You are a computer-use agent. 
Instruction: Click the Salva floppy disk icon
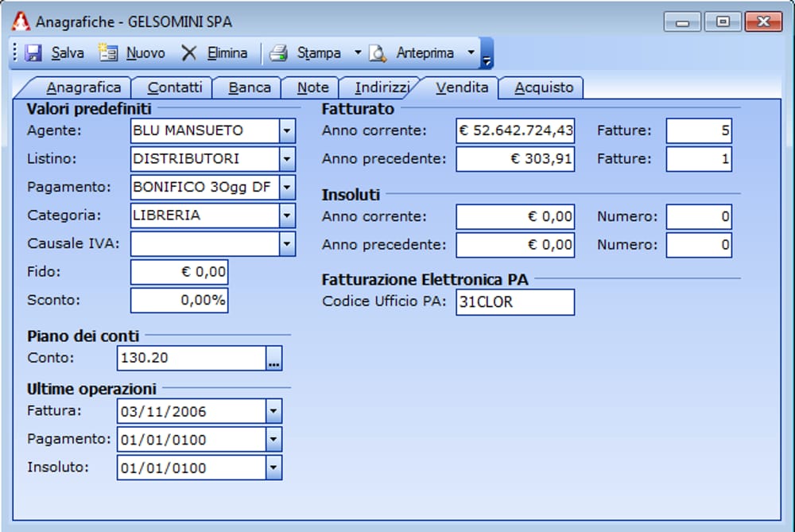(33, 53)
